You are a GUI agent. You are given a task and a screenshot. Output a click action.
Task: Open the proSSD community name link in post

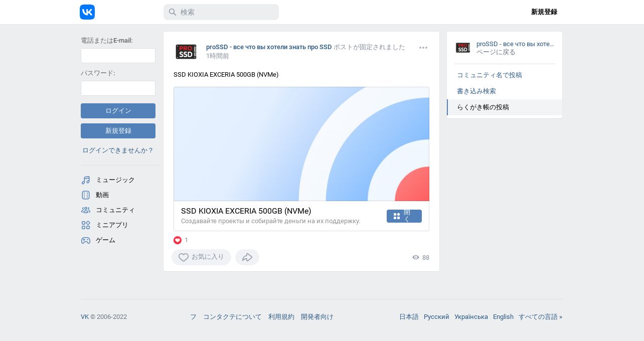tap(269, 47)
